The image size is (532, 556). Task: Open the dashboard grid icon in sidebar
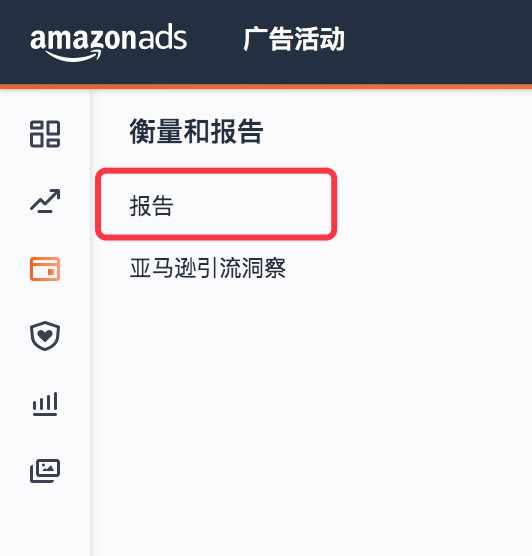point(45,134)
